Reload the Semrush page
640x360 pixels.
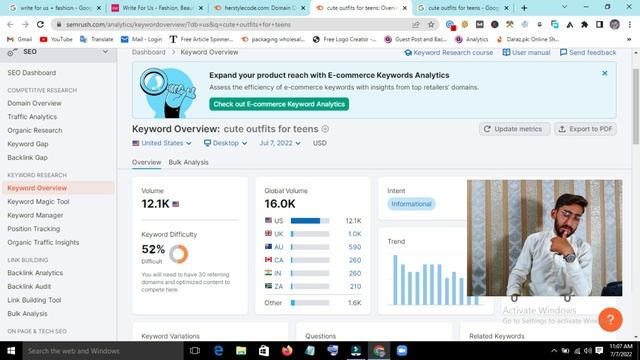tap(40, 24)
